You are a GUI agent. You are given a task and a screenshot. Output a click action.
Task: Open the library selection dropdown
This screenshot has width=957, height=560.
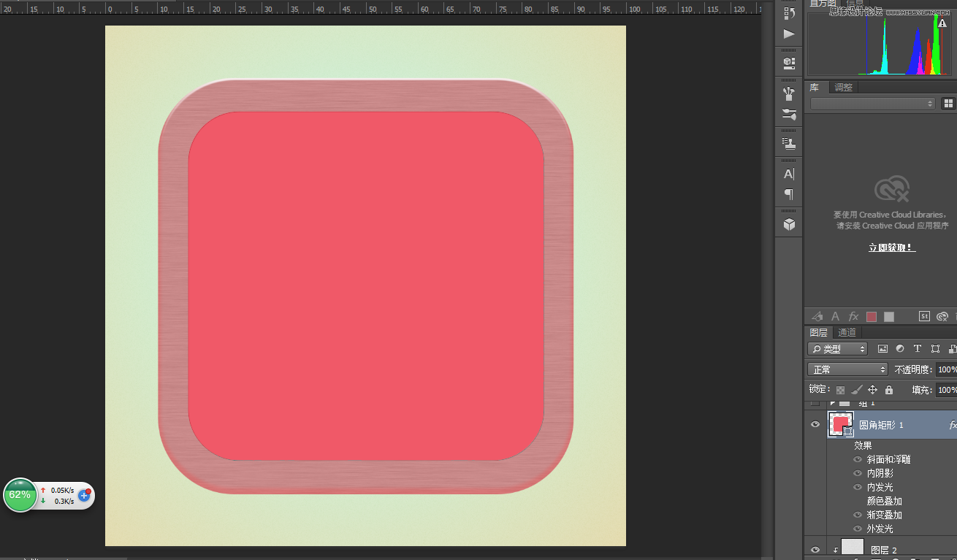pos(872,104)
